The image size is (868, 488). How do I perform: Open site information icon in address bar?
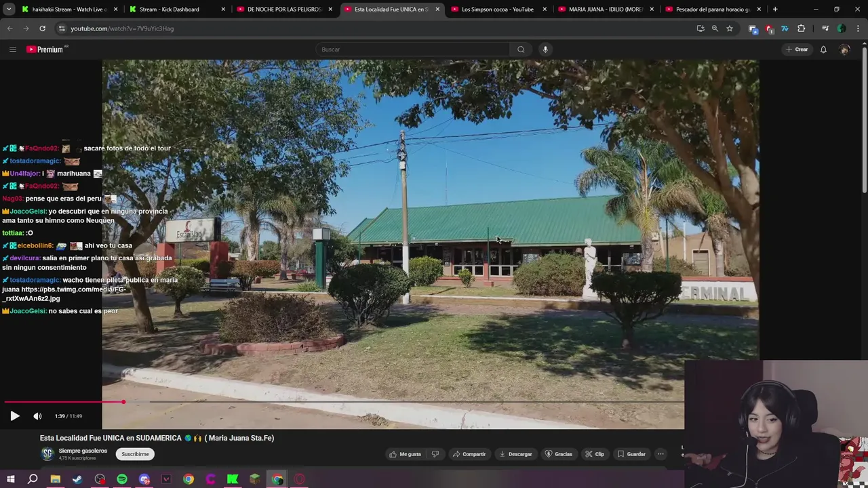62,28
